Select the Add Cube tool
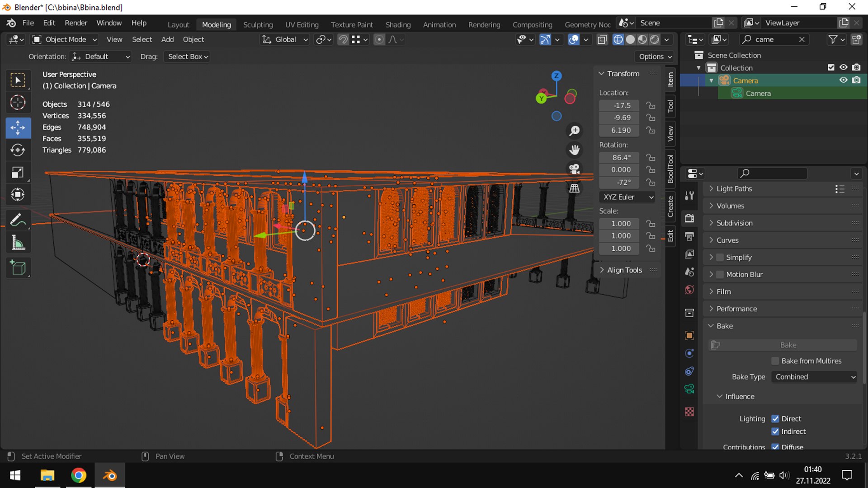This screenshot has width=868, height=488. click(18, 268)
